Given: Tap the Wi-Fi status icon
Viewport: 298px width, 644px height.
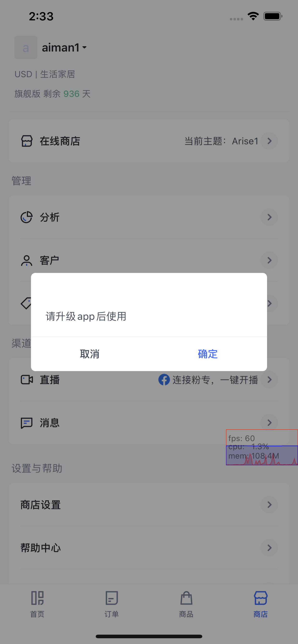Looking at the screenshot, I should tap(253, 16).
